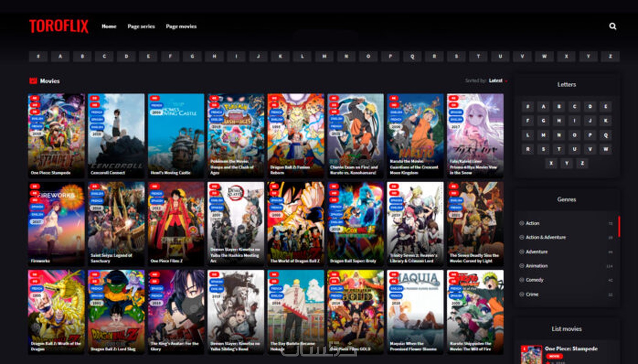
Task: Open Saint Seiya: Legend of Sanctuary poster
Action: [116, 224]
